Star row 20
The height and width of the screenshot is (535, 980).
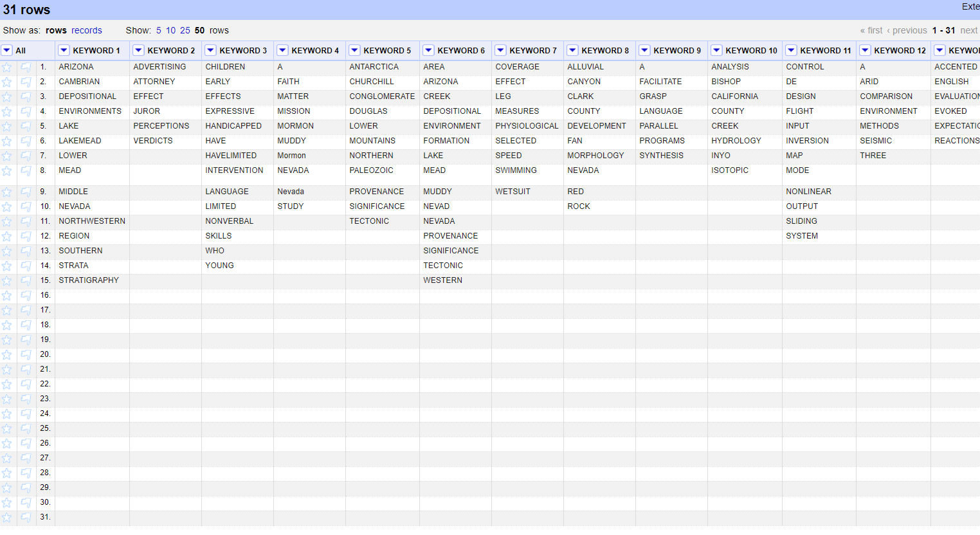point(6,354)
